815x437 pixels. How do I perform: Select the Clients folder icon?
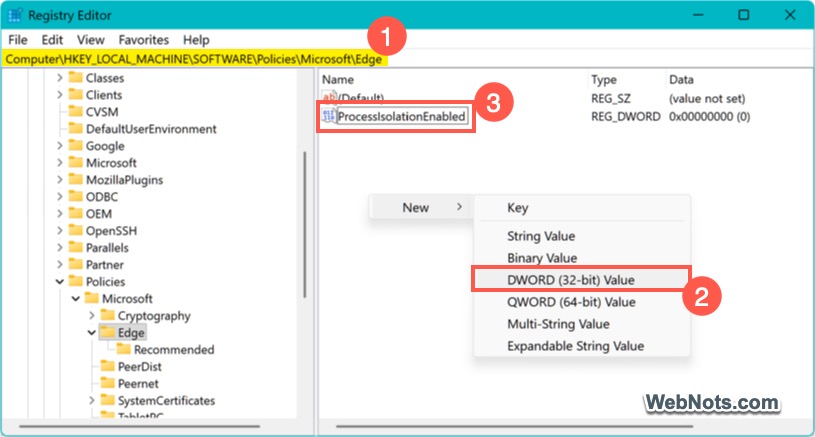click(76, 95)
